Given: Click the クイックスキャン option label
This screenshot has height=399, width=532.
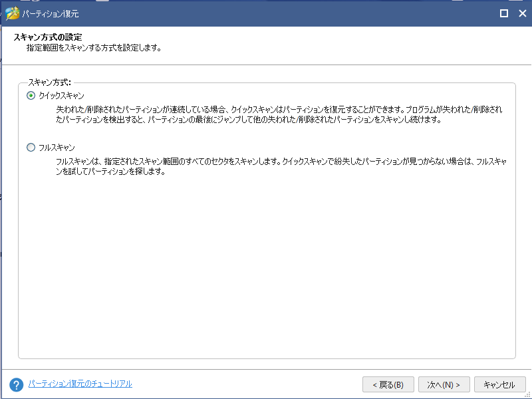Looking at the screenshot, I should [x=61, y=96].
